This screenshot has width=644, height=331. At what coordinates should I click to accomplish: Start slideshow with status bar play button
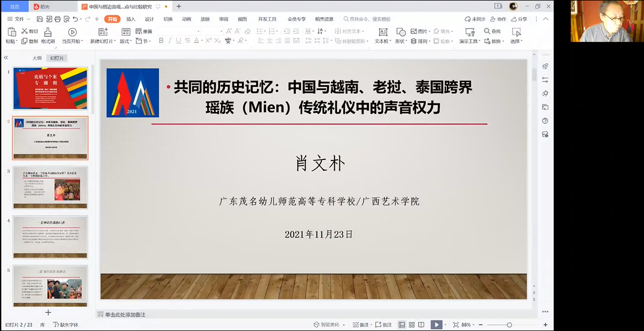pyautogui.click(x=436, y=325)
